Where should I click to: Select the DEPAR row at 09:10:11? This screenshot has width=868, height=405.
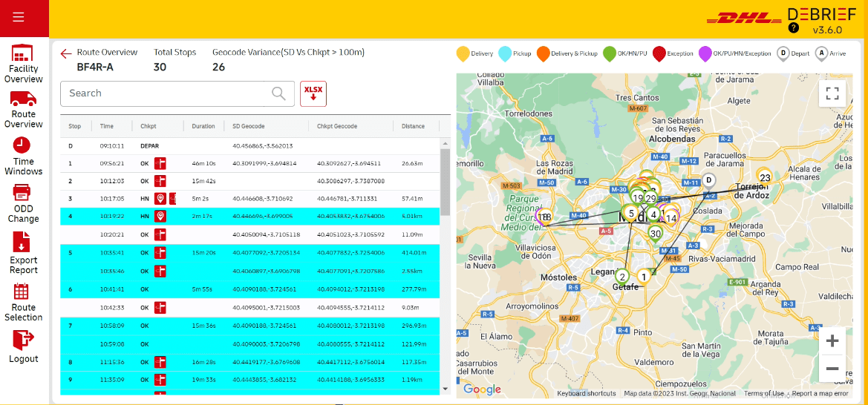click(x=249, y=146)
